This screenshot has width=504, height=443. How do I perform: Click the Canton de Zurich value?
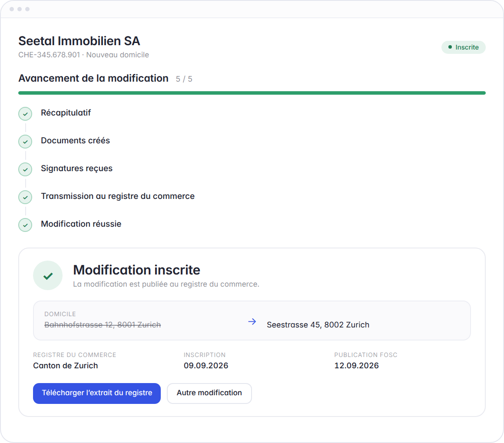(66, 366)
